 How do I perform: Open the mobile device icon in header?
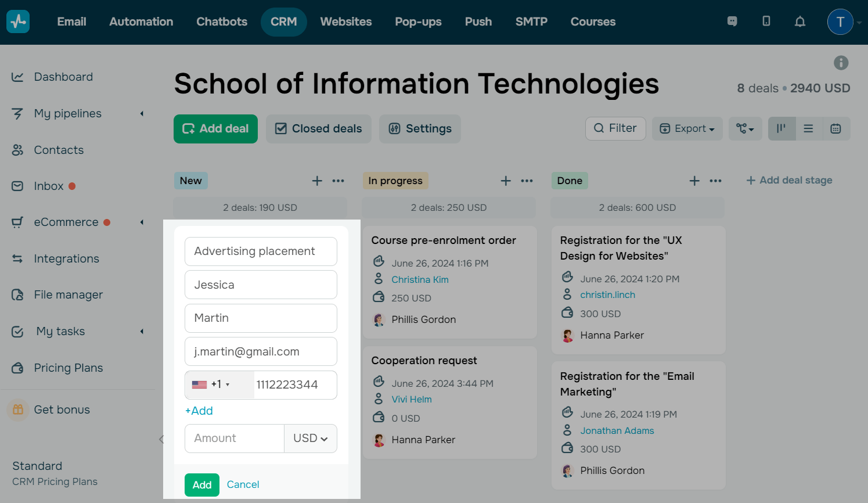[766, 21]
